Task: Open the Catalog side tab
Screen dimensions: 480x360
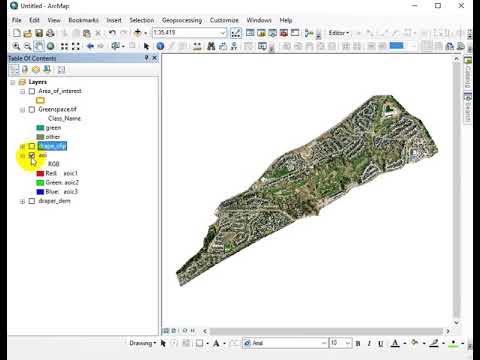Action: 468,73
